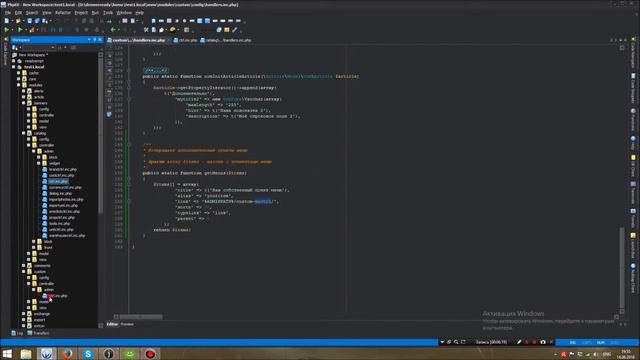Click the Save All toolbar icon
The width and height of the screenshot is (640, 360).
(37, 21)
